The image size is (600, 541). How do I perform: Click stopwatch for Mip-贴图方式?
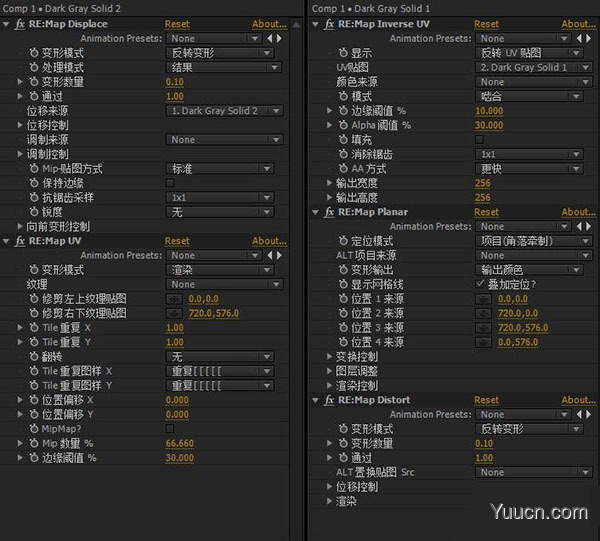point(34,168)
